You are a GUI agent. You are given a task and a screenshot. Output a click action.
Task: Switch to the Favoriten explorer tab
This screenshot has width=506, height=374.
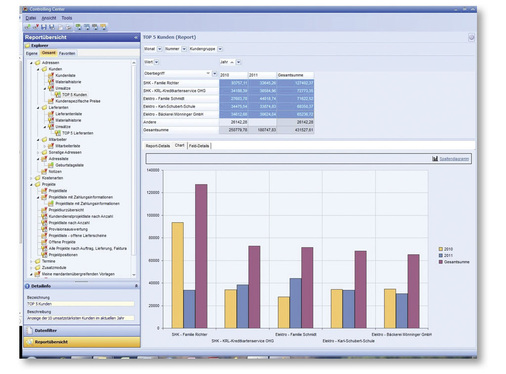coord(67,53)
